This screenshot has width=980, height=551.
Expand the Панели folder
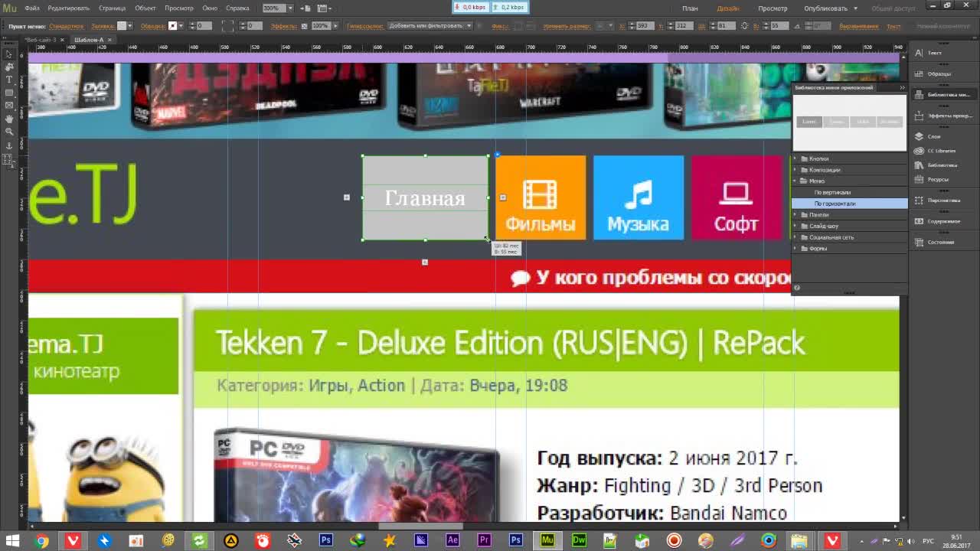click(x=795, y=214)
